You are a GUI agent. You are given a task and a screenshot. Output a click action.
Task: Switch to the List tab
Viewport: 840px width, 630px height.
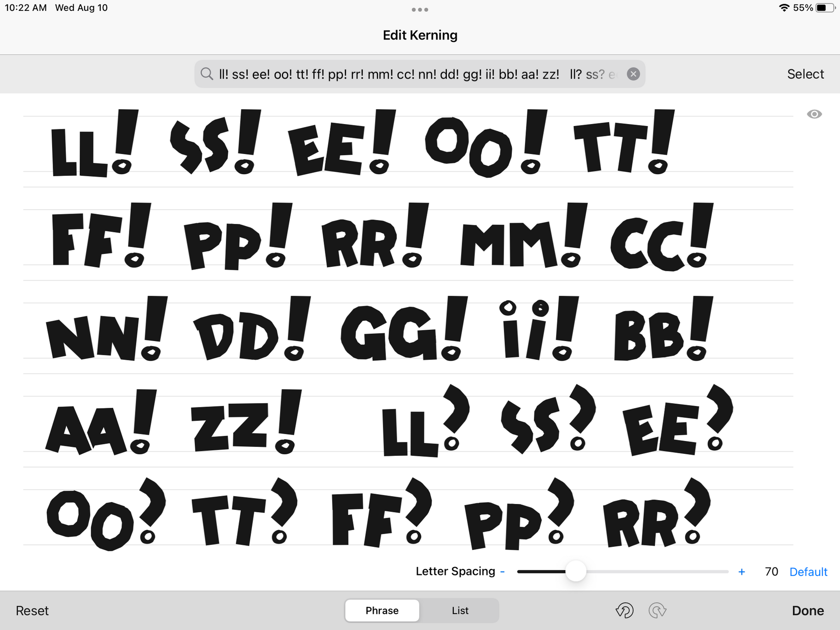[460, 610]
